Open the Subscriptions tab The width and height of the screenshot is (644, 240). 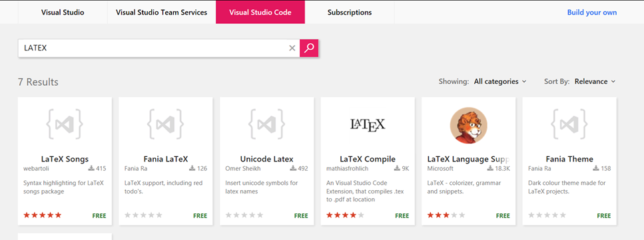(350, 13)
